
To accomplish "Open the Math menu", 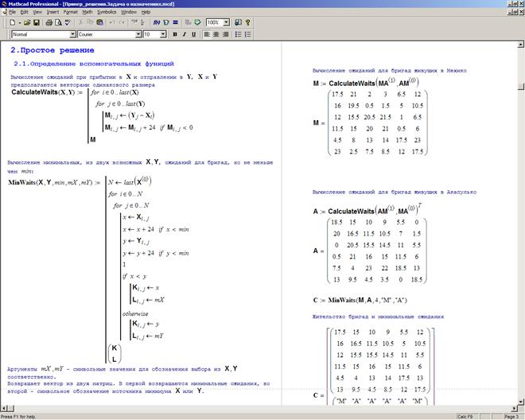I will [x=87, y=12].
